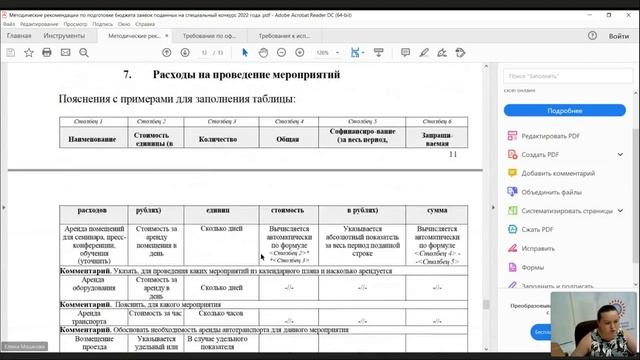Select the Highlight pen tool
Screen dimensions: 640x360
(x=424, y=53)
